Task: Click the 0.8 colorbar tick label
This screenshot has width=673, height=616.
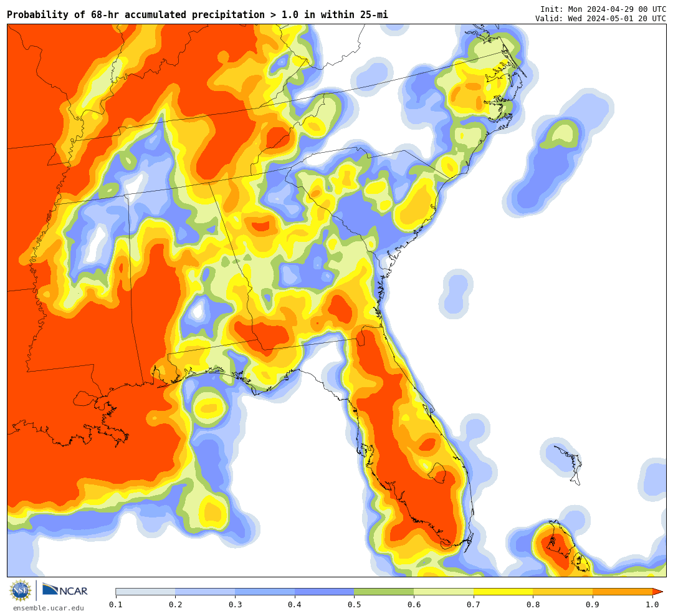Action: (533, 605)
